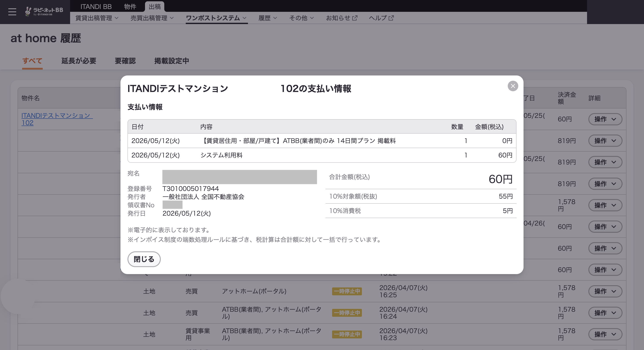The width and height of the screenshot is (644, 350).
Task: Click the 物件名 column header
Action: 30,98
